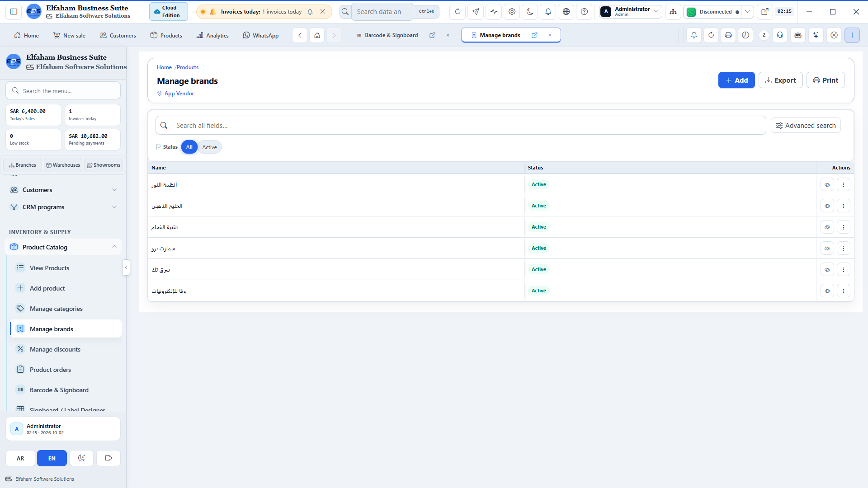Switch interface language to AR
Screen dimensions: 868x488
[20, 458]
